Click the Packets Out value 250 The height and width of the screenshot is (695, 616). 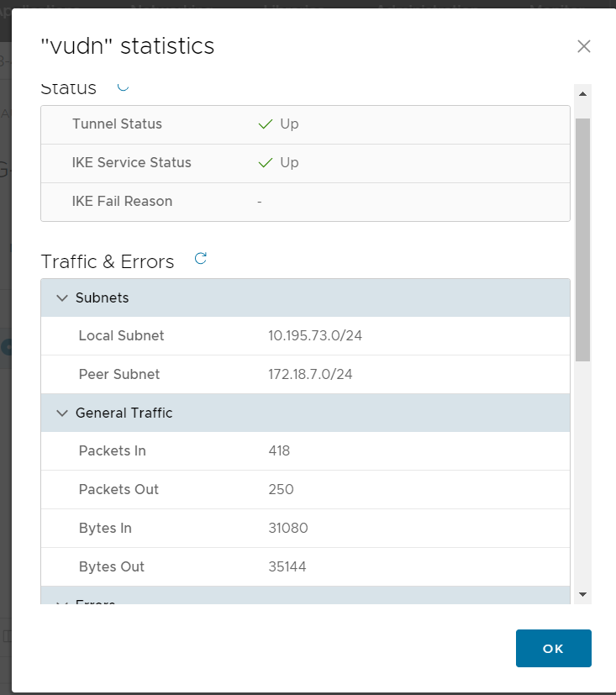click(281, 490)
